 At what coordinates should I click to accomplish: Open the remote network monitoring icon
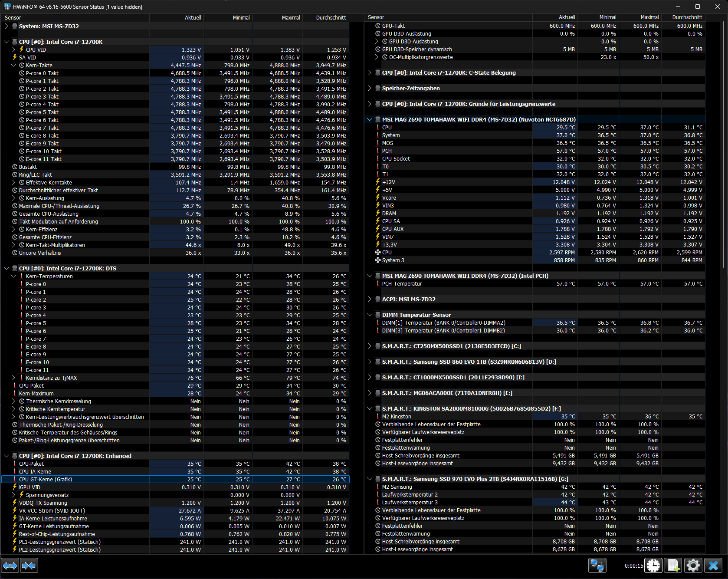coord(597,566)
